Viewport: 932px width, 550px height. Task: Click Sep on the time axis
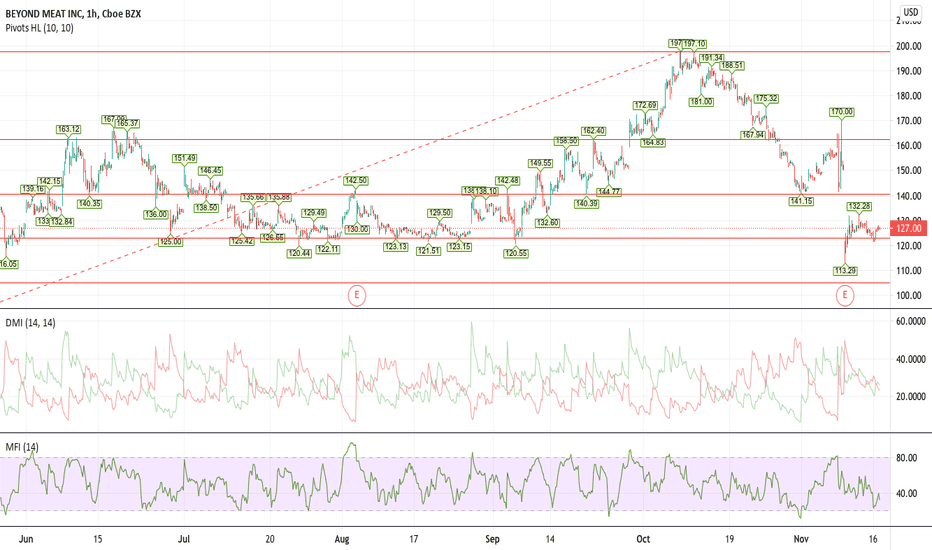point(492,539)
